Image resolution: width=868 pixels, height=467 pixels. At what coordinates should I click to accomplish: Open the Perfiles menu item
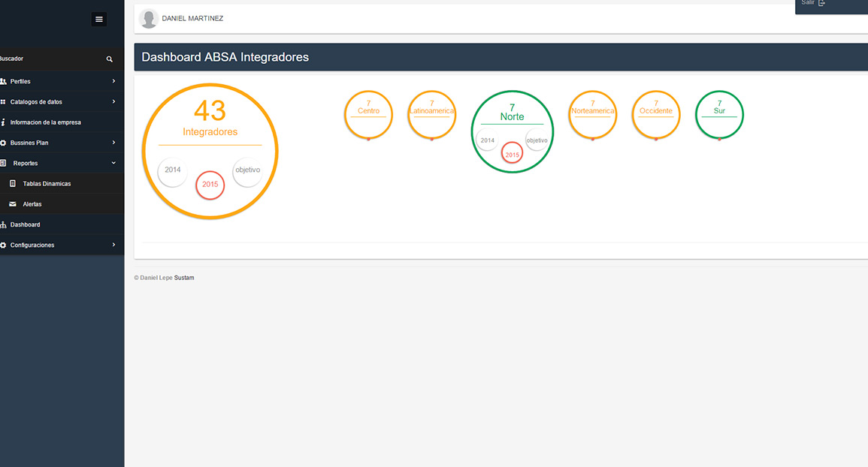(62, 81)
